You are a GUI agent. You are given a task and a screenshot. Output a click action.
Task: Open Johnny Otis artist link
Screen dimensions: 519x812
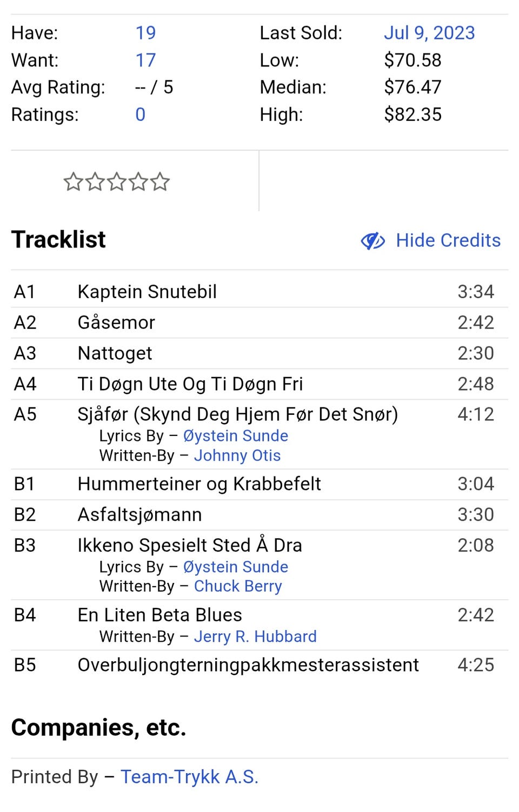[x=237, y=455]
